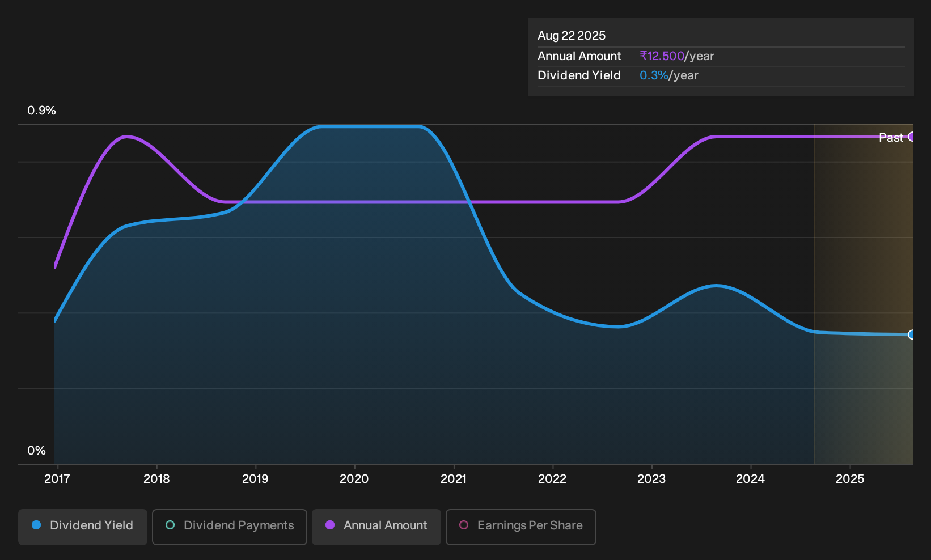Screen dimensions: 931x560
Task: Click the 2021 x-axis label
Action: [x=454, y=479]
